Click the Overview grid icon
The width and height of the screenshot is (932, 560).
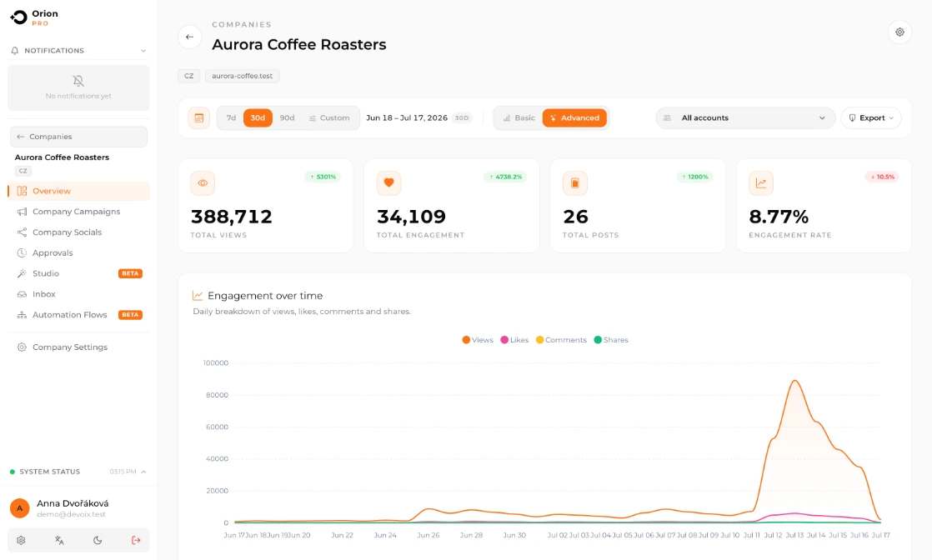tap(22, 191)
